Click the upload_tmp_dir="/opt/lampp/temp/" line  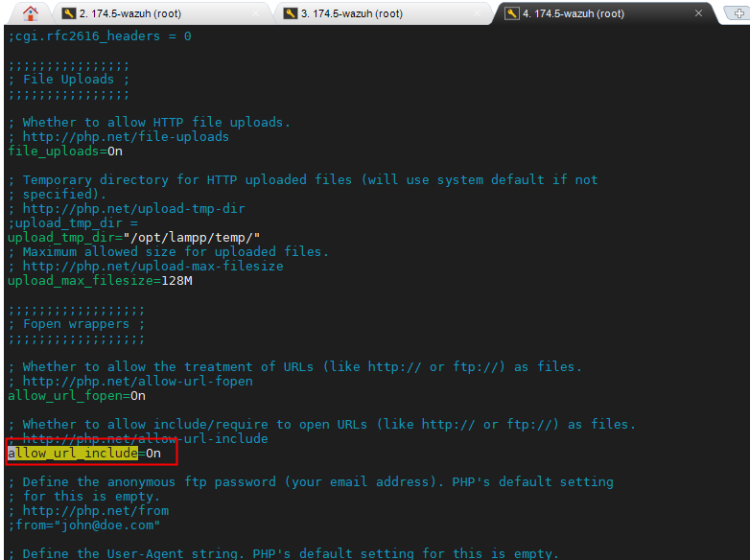click(x=134, y=237)
